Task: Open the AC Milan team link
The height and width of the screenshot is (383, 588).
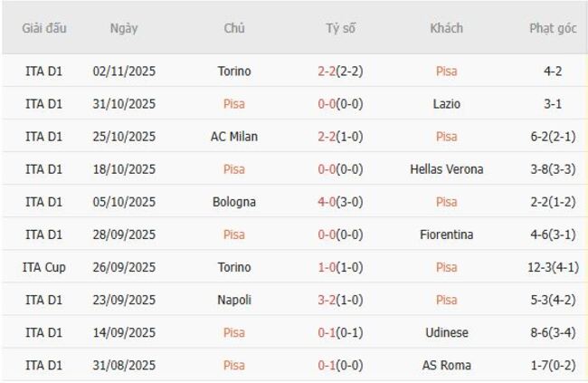Action: point(234,137)
